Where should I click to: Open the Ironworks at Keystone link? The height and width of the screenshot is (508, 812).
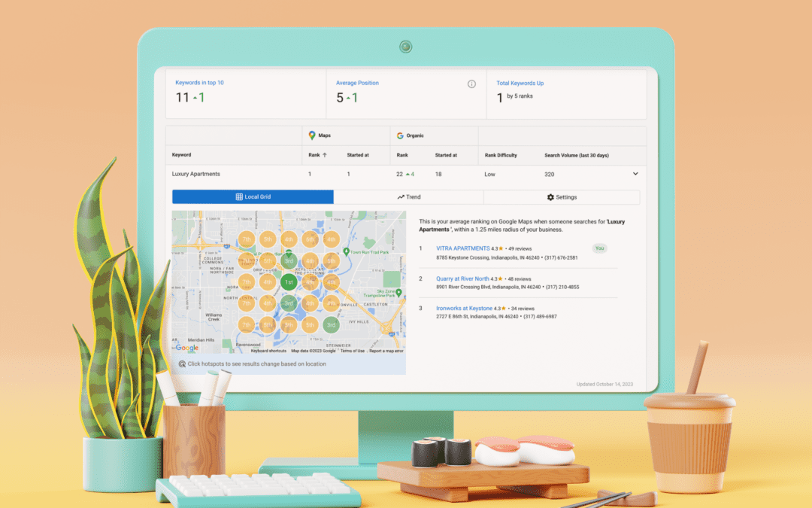tap(464, 309)
